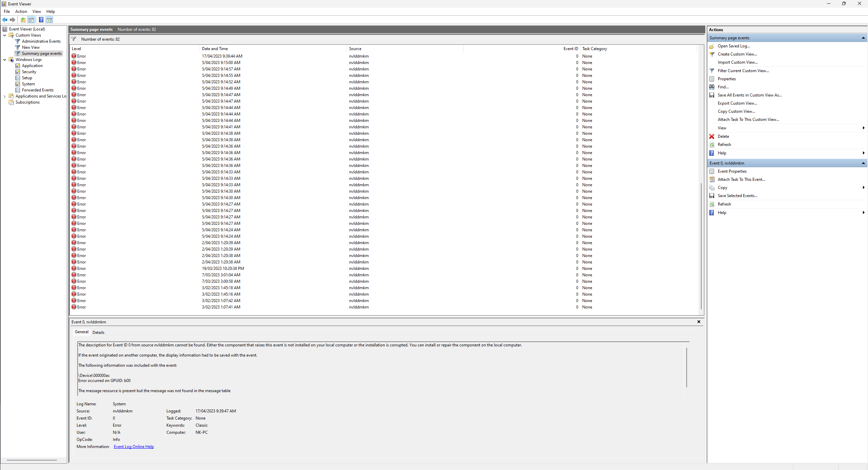The width and height of the screenshot is (868, 470).
Task: Click the Back arrow toolbar icon
Action: (5, 20)
